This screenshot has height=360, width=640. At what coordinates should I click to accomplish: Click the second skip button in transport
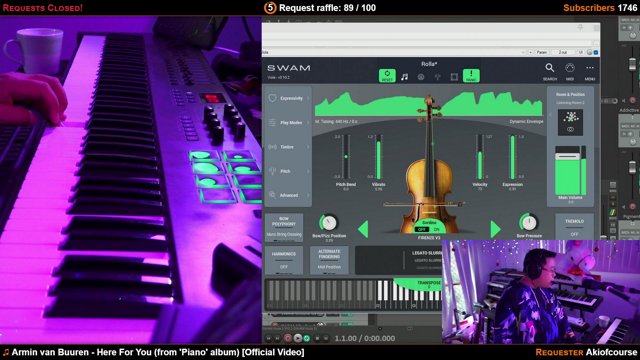pyautogui.click(x=277, y=338)
